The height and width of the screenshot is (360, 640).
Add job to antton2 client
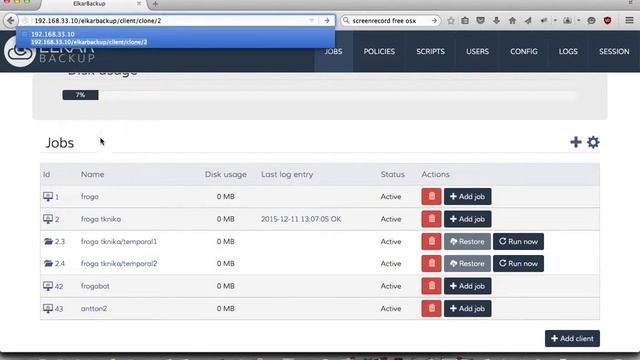click(467, 308)
